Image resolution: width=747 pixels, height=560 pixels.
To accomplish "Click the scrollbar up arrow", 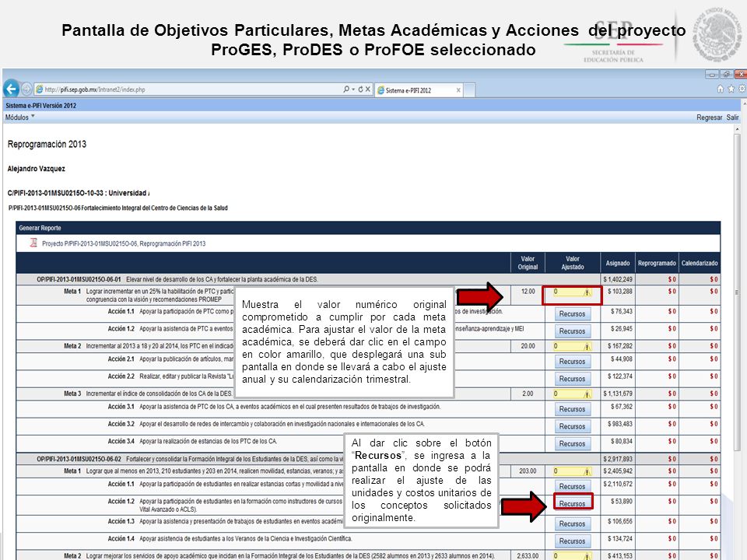I will coord(738,129).
